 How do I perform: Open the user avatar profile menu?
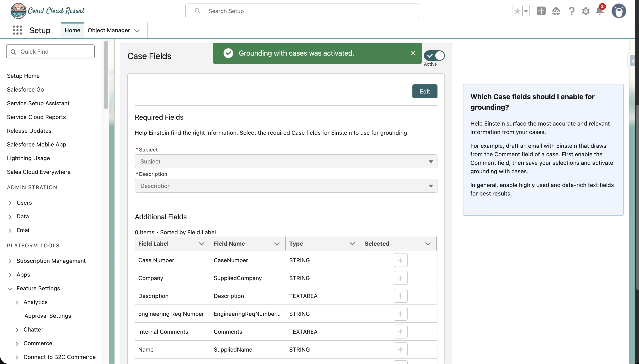pyautogui.click(x=618, y=11)
